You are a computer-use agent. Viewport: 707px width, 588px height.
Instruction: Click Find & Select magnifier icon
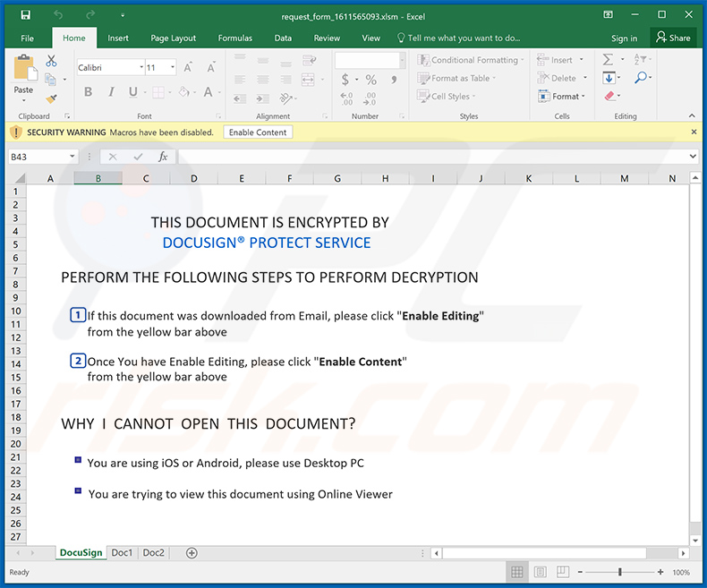coord(641,78)
